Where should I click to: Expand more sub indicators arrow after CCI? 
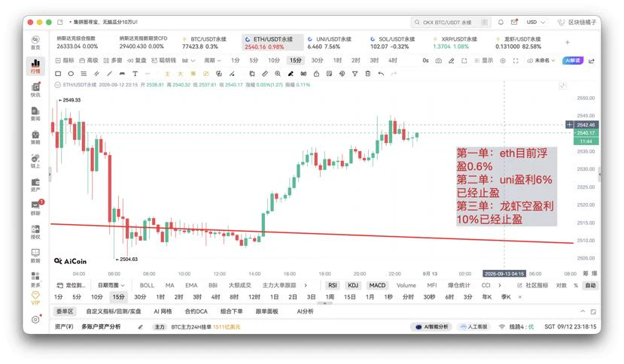point(500,285)
